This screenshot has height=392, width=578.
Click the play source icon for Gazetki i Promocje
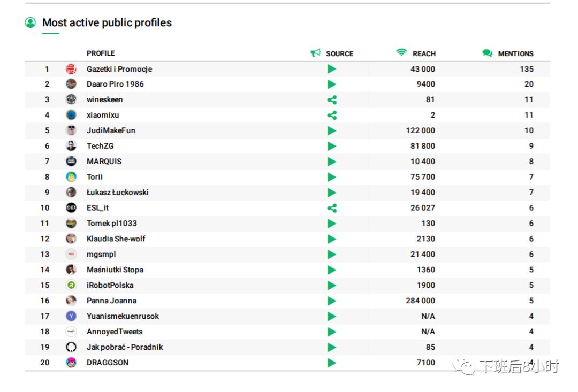[332, 69]
